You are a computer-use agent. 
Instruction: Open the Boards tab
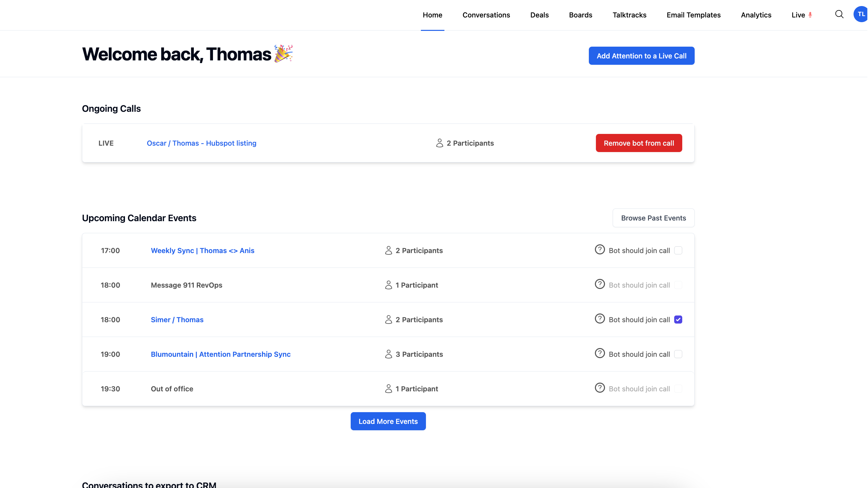[x=580, y=15]
